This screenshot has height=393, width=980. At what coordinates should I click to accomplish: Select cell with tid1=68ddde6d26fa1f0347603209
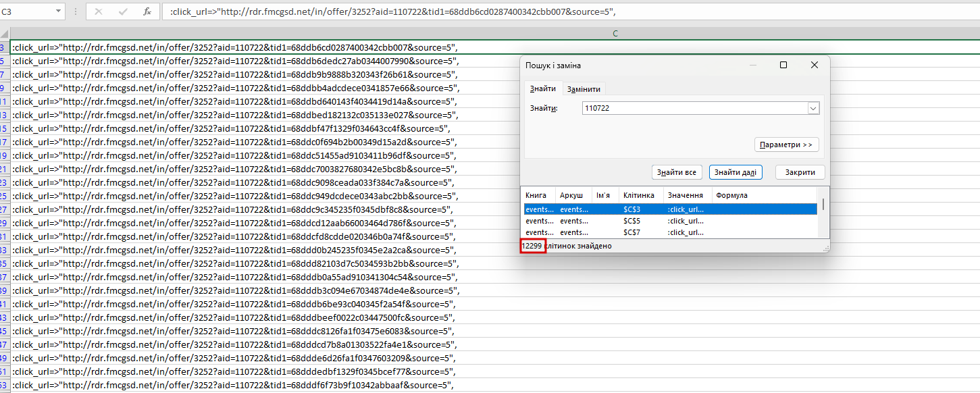click(x=495, y=358)
